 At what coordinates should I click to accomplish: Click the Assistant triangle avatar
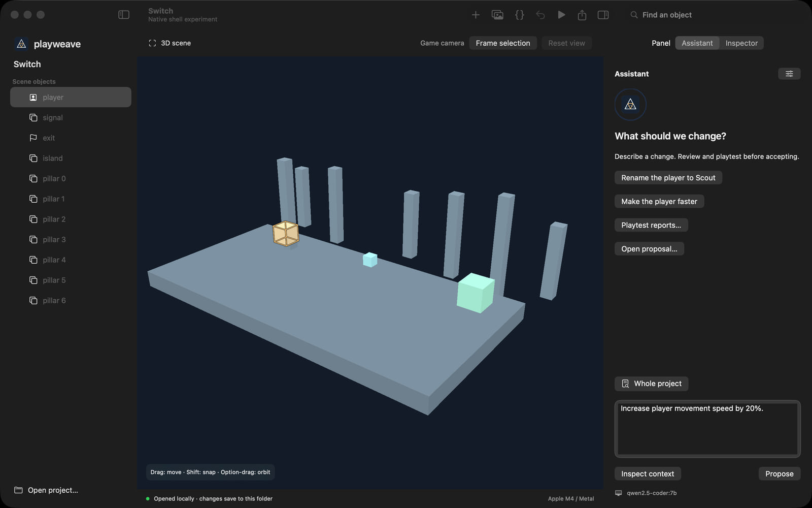point(630,105)
